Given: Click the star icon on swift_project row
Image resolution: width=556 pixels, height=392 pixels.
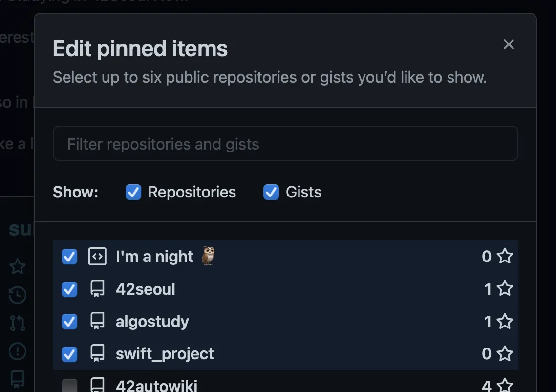Looking at the screenshot, I should coord(505,353).
